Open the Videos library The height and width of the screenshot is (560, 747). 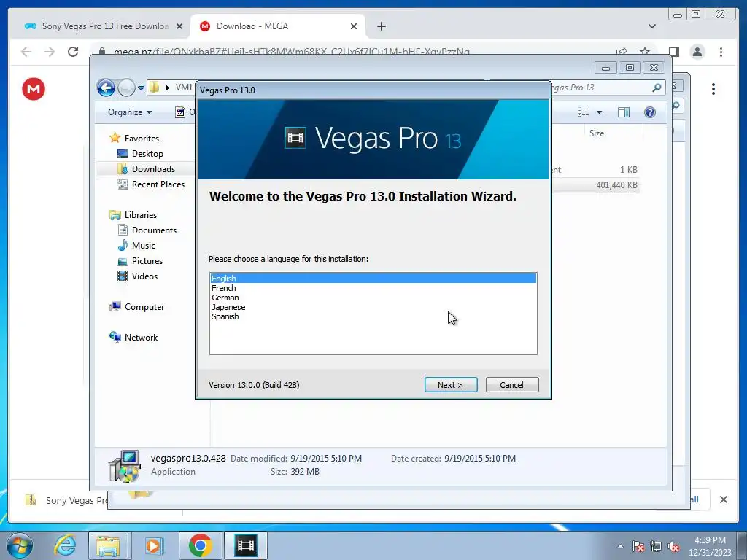click(x=144, y=276)
